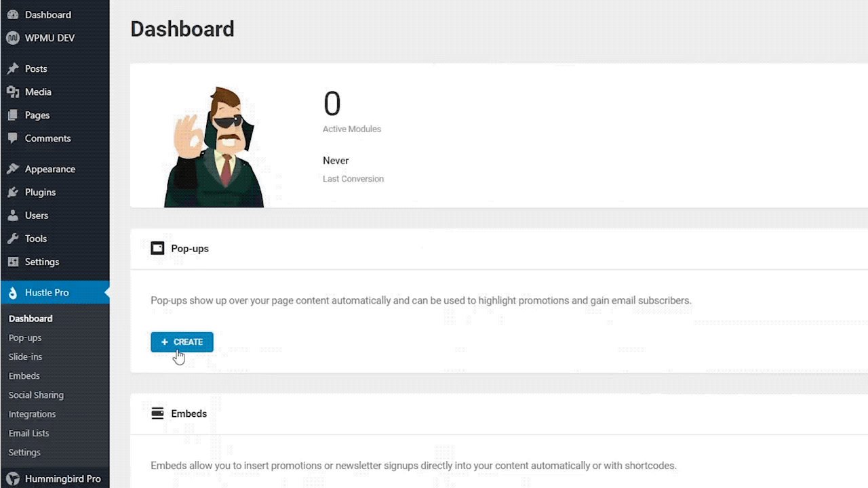The image size is (868, 488).
Task: Open Social Sharing submenu link
Action: [36, 395]
